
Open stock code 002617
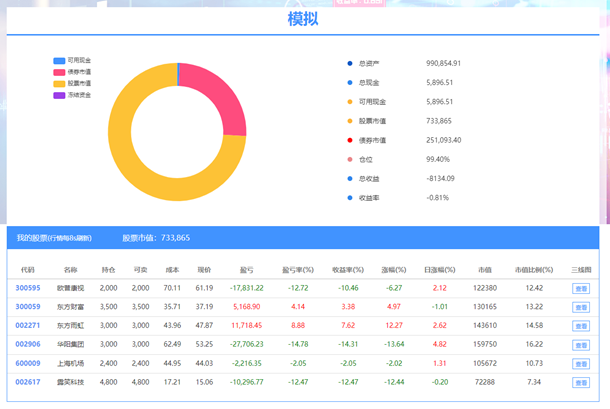click(x=27, y=381)
